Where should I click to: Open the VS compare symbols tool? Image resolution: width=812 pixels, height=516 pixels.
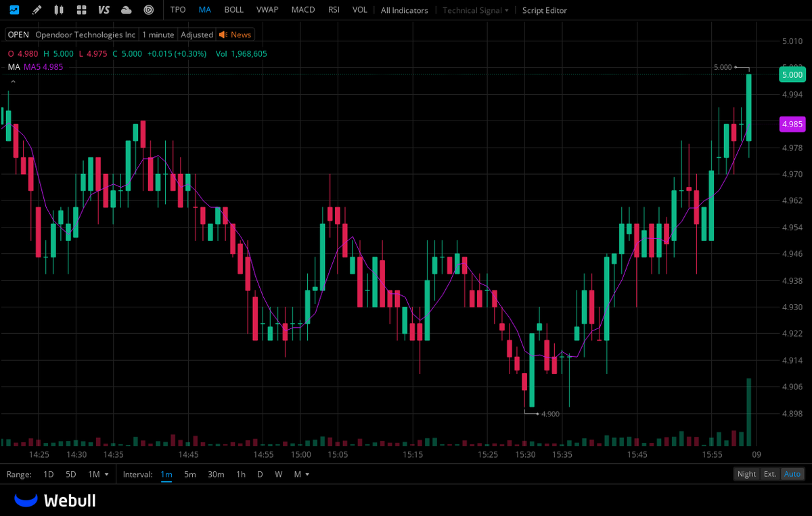[104, 10]
